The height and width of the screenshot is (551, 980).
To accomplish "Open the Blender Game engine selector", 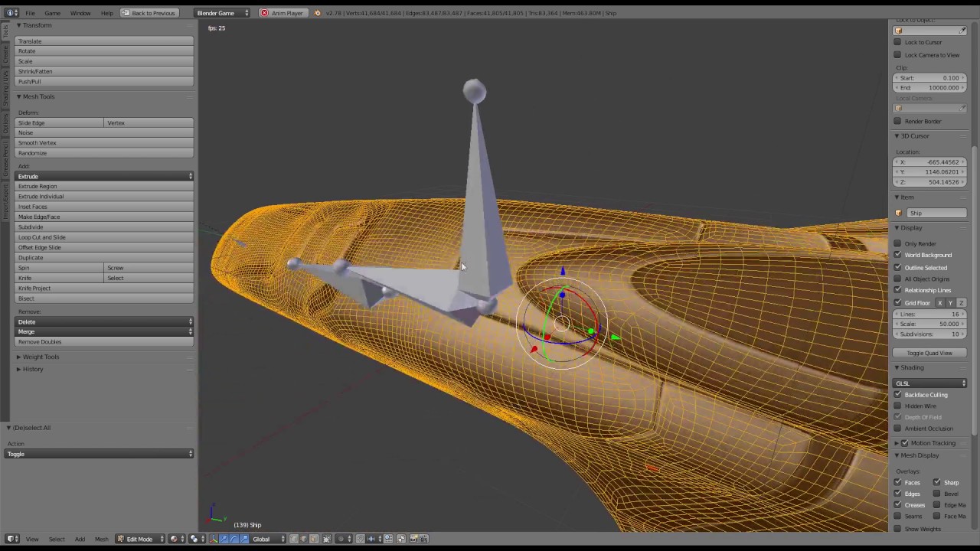I will click(x=221, y=13).
